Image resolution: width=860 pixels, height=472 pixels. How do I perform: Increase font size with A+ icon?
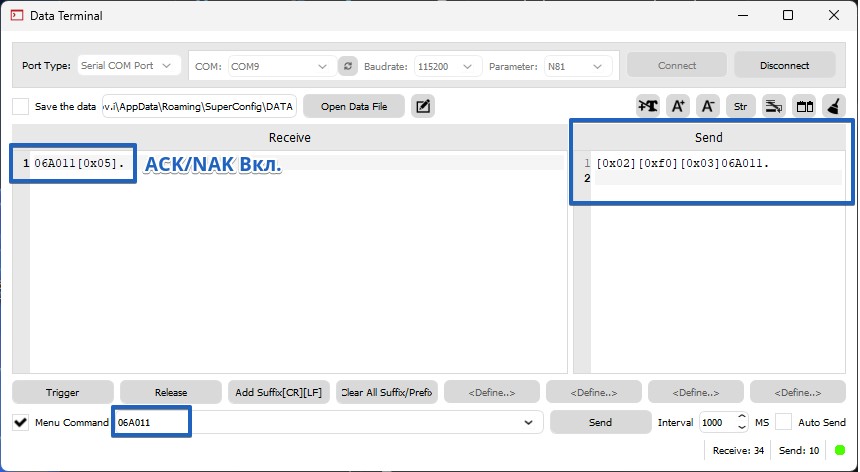pyautogui.click(x=678, y=106)
